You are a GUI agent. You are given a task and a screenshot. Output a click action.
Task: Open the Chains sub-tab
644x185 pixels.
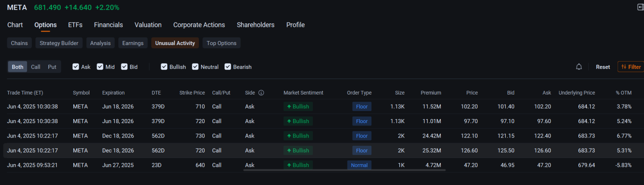coord(19,43)
